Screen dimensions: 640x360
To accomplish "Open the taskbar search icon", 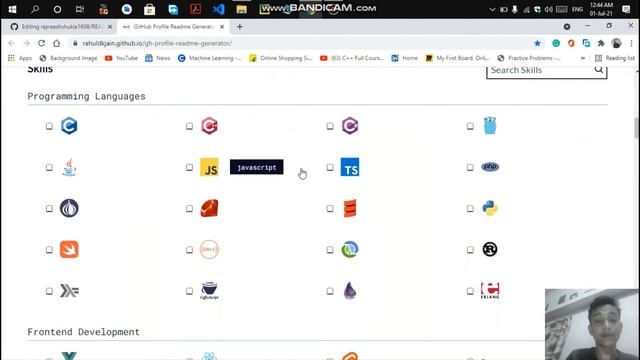I will [35, 9].
